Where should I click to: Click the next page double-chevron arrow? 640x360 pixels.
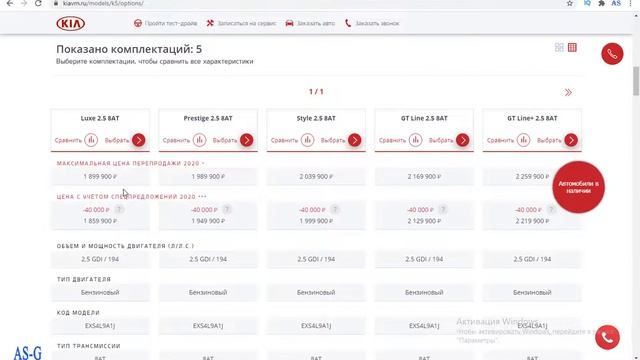(568, 92)
